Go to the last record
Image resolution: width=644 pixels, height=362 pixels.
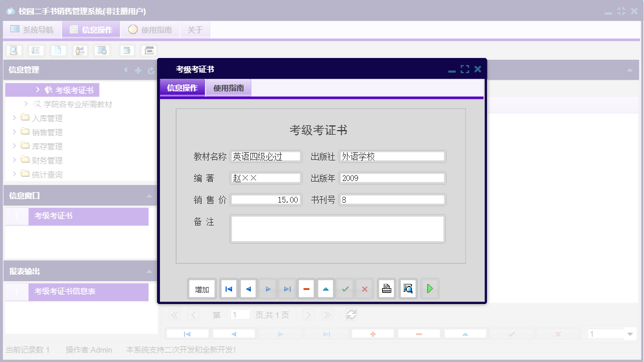[x=287, y=288]
